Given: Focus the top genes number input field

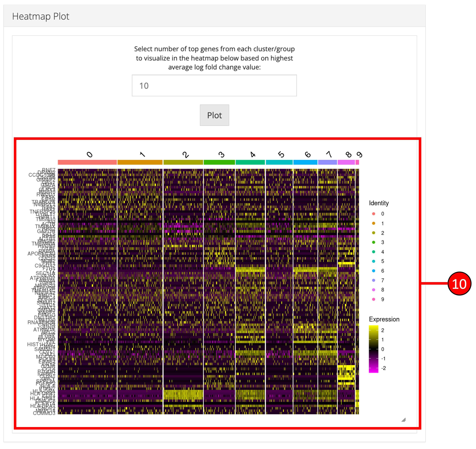Looking at the screenshot, I should (x=214, y=85).
